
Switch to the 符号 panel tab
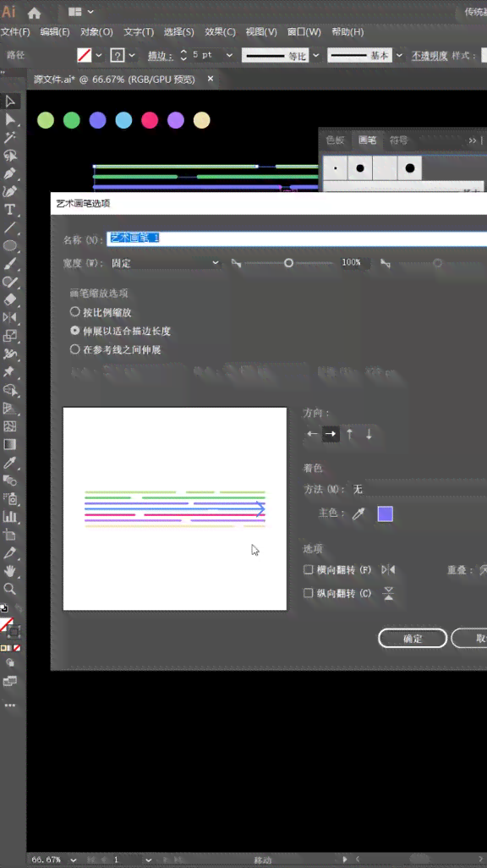coord(398,140)
